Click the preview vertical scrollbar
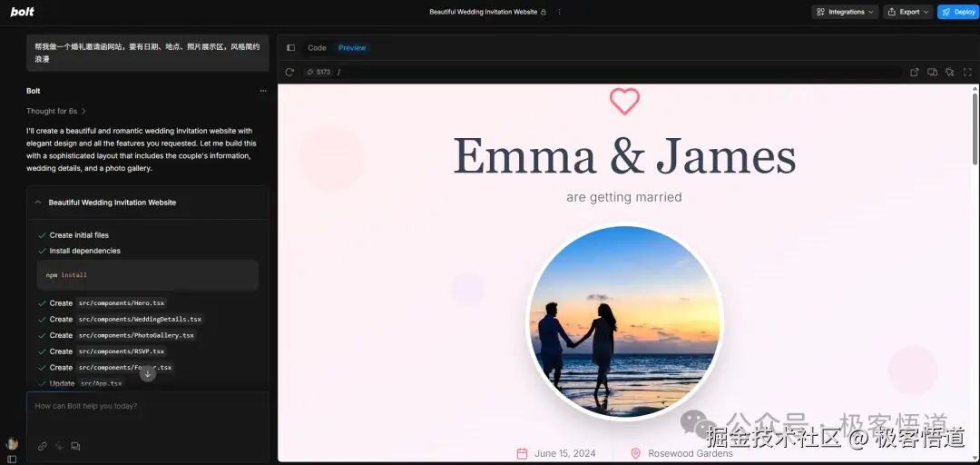 (975, 128)
